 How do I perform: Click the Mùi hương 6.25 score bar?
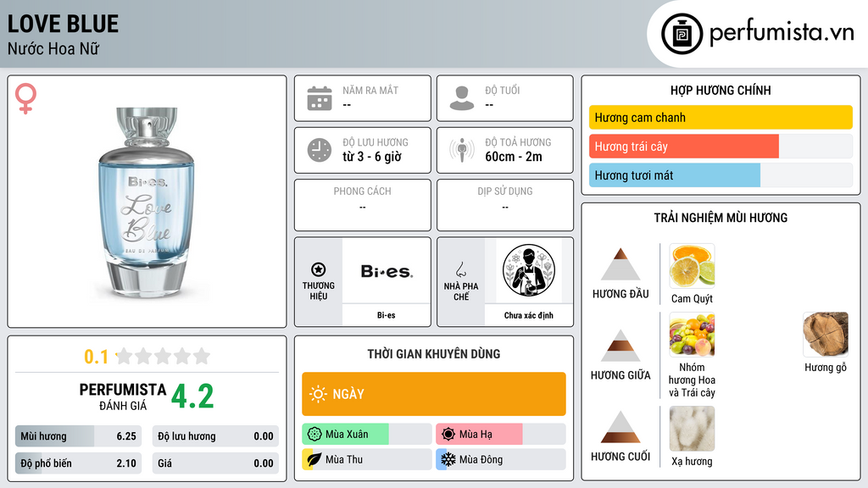click(x=78, y=436)
